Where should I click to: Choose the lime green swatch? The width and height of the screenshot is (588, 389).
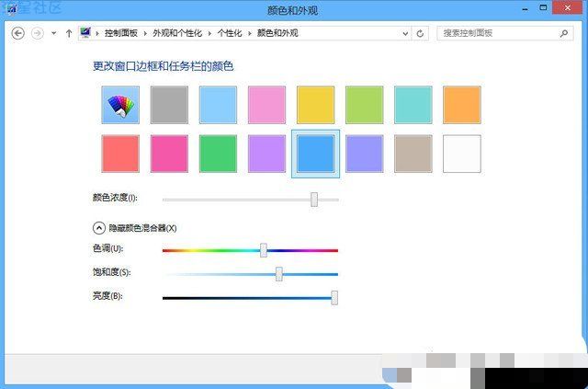[x=364, y=105]
